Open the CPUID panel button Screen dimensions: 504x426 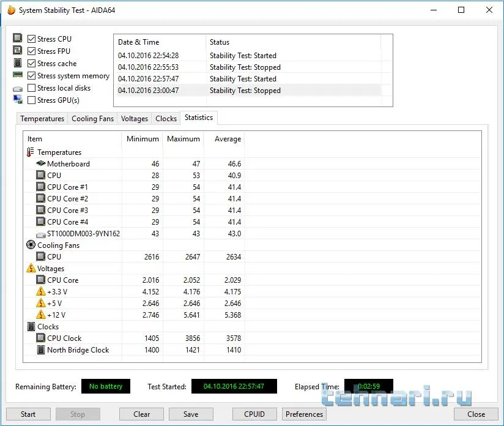254,414
